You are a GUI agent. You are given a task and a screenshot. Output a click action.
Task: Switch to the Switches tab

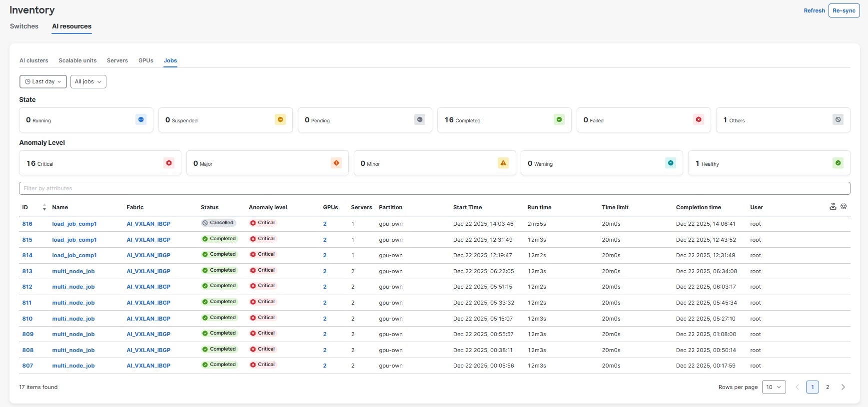pyautogui.click(x=24, y=26)
